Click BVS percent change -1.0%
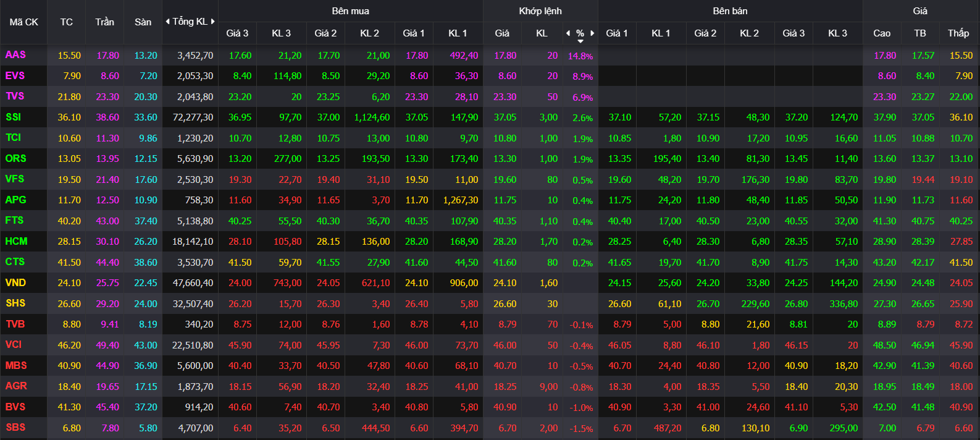Image resolution: width=980 pixels, height=440 pixels. point(581,408)
